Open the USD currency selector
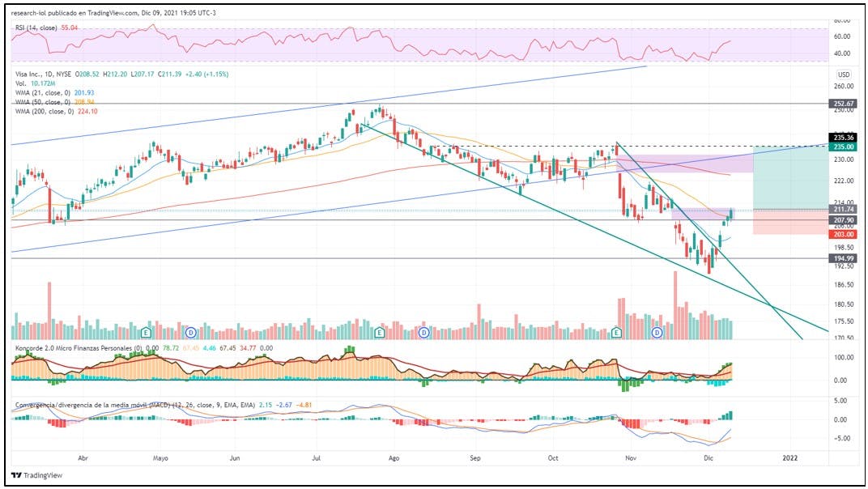868x489 pixels. click(x=844, y=74)
